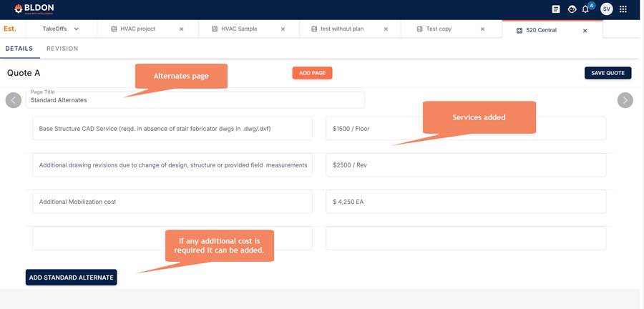Open the notifications bell
The width and height of the screenshot is (644, 309).
point(586,9)
